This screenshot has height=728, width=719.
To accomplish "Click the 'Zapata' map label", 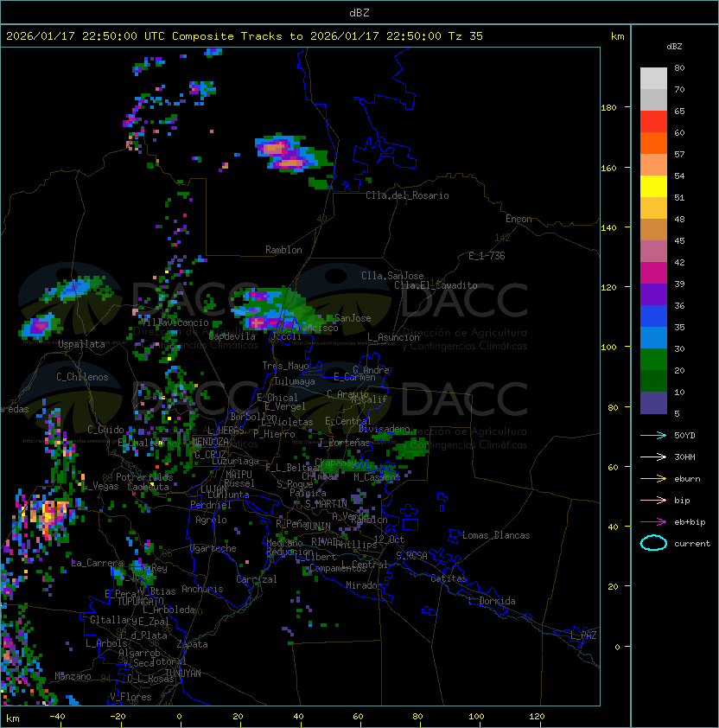I will point(192,644).
